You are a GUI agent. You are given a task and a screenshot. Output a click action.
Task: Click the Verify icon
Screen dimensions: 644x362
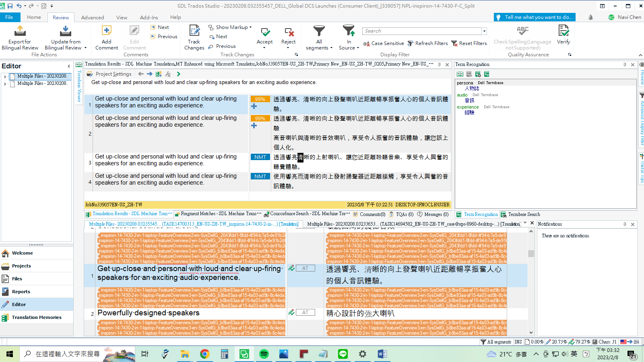[563, 31]
